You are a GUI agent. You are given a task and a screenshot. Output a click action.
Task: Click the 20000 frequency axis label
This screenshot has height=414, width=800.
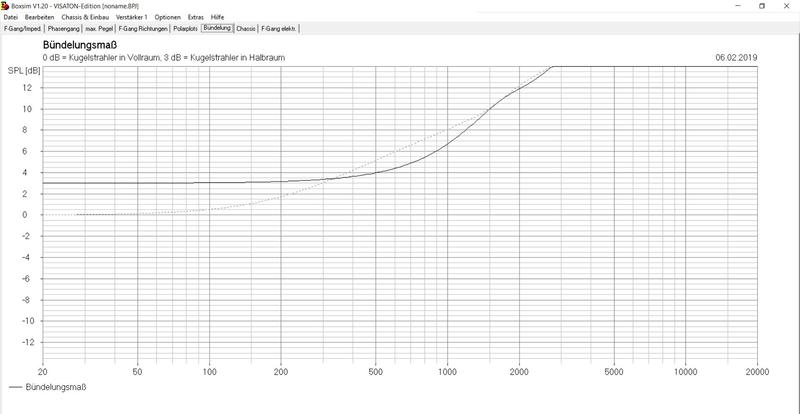(757, 372)
